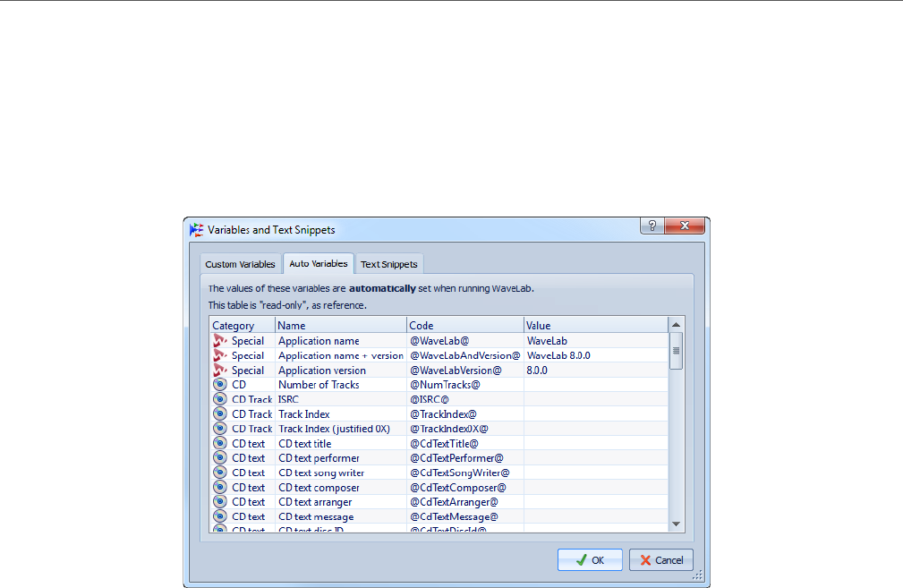This screenshot has width=903, height=588.
Task: Click the 'CD text song writer' name cell
Action: pyautogui.click(x=341, y=473)
